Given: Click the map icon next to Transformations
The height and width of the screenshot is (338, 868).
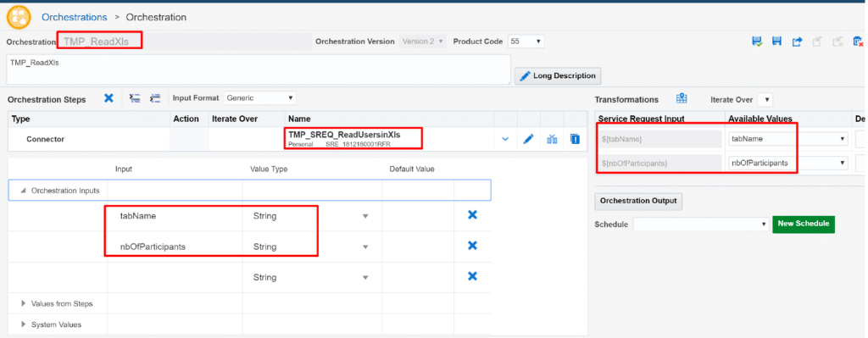Looking at the screenshot, I should click(x=682, y=98).
